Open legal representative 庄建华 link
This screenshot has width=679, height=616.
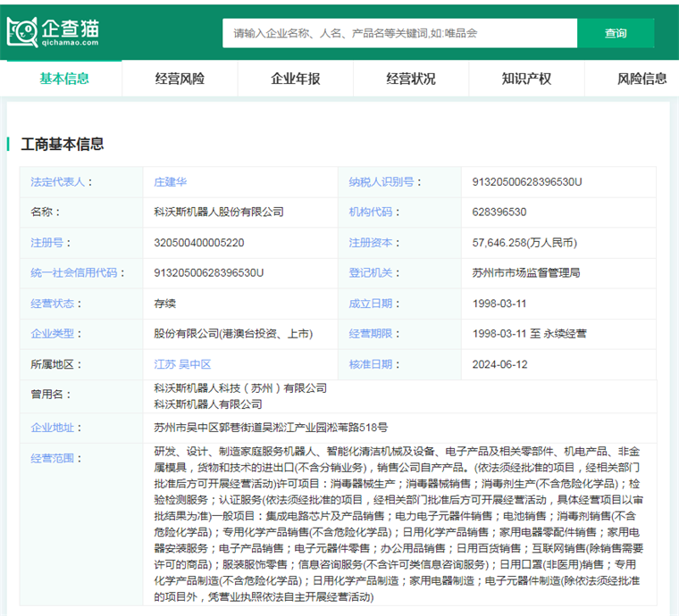pyautogui.click(x=170, y=182)
